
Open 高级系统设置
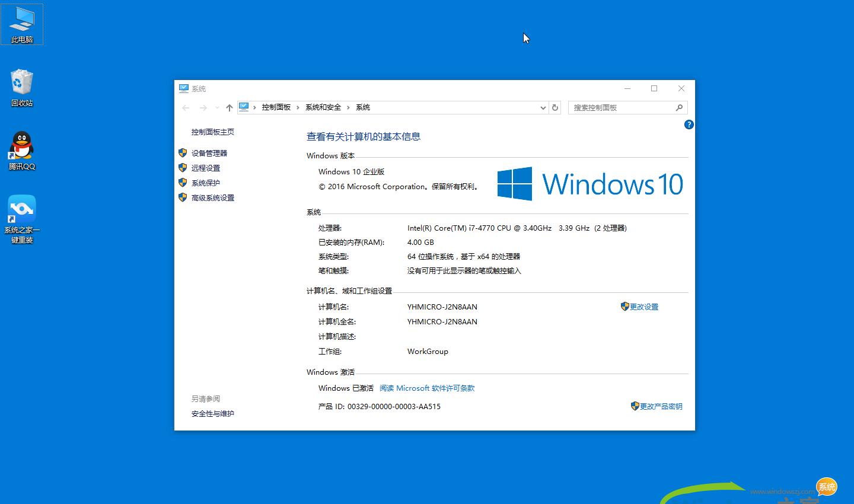pos(213,197)
